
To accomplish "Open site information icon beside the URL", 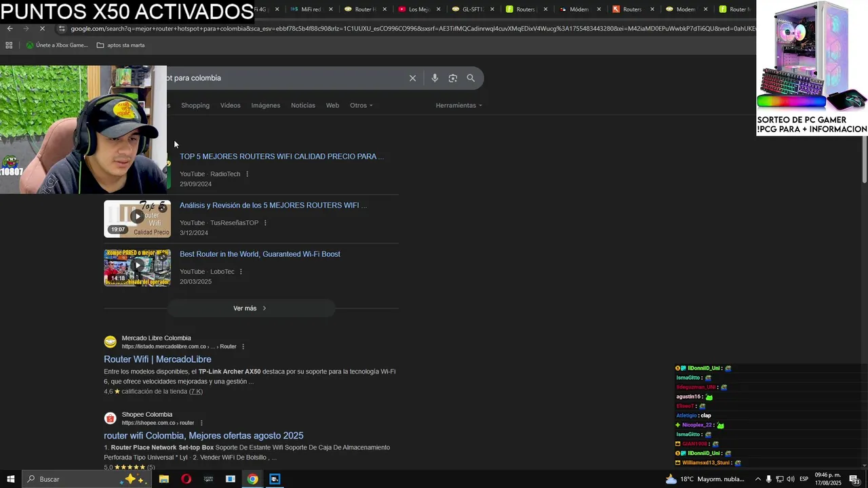I will pyautogui.click(x=62, y=28).
